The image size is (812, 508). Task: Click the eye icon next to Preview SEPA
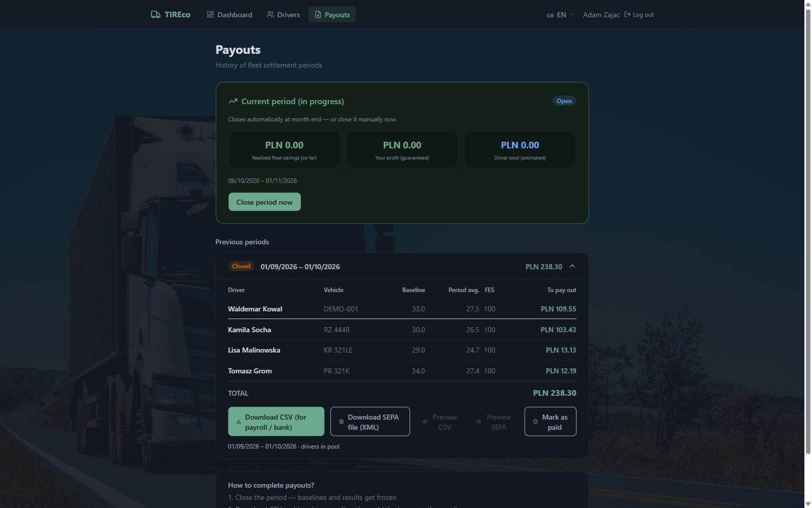[x=479, y=422]
